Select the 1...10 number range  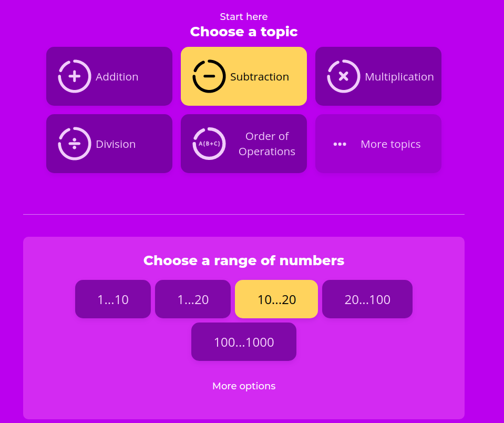[x=112, y=299]
